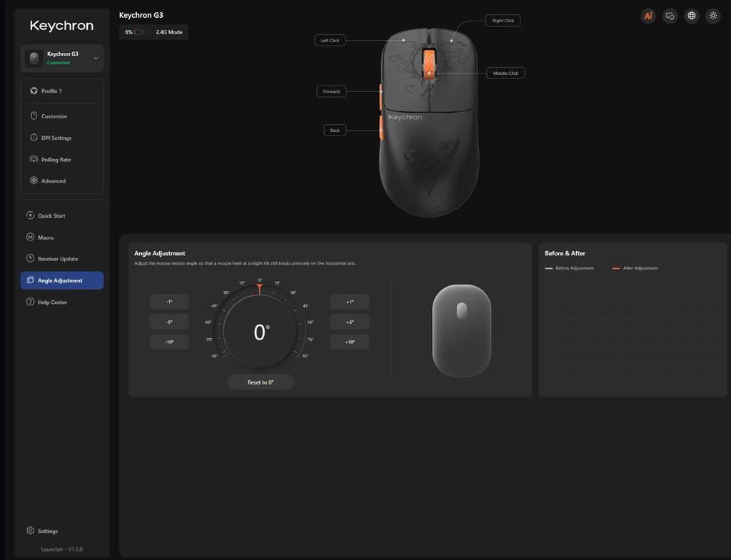Select the Right Click button label
This screenshot has width=731, height=560.
coord(503,21)
